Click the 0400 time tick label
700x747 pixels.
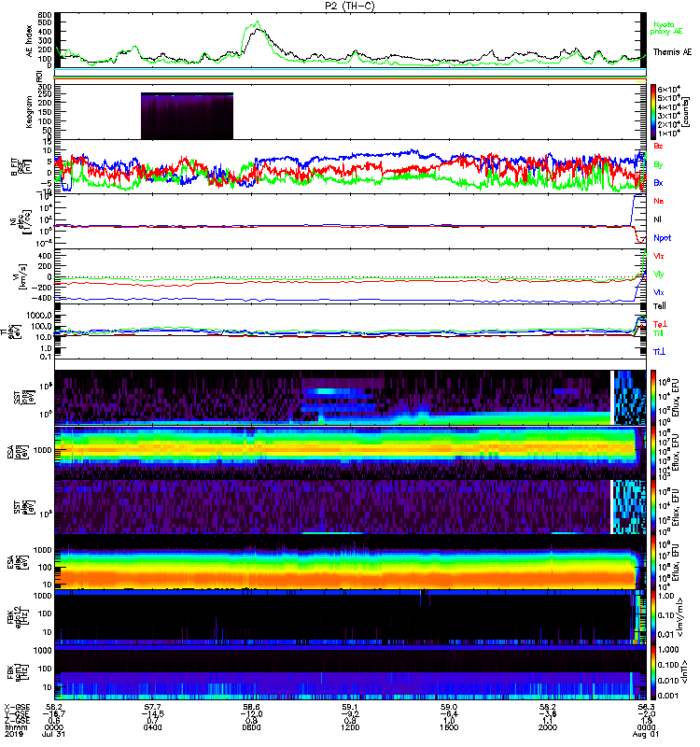point(152,727)
